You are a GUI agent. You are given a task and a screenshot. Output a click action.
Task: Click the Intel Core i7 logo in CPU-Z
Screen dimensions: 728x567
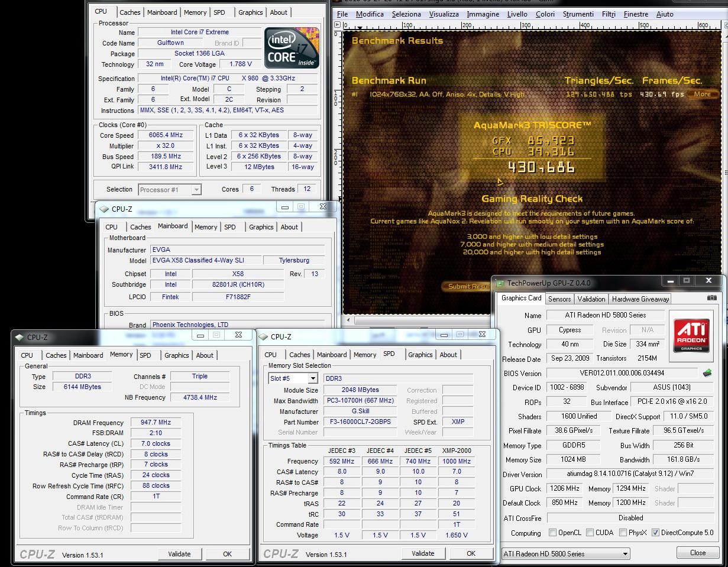tap(292, 47)
